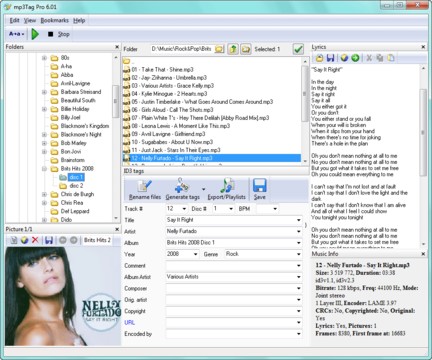Copy lyrics with the copy icon
Screen dimensions: 432x360
380,58
